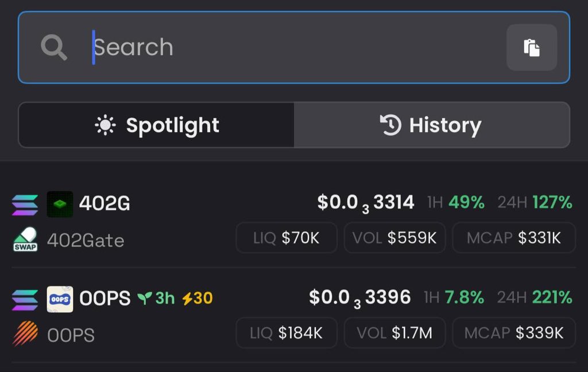This screenshot has height=372, width=588.
Task: Click the LIQ $70K pill
Action: pos(287,238)
